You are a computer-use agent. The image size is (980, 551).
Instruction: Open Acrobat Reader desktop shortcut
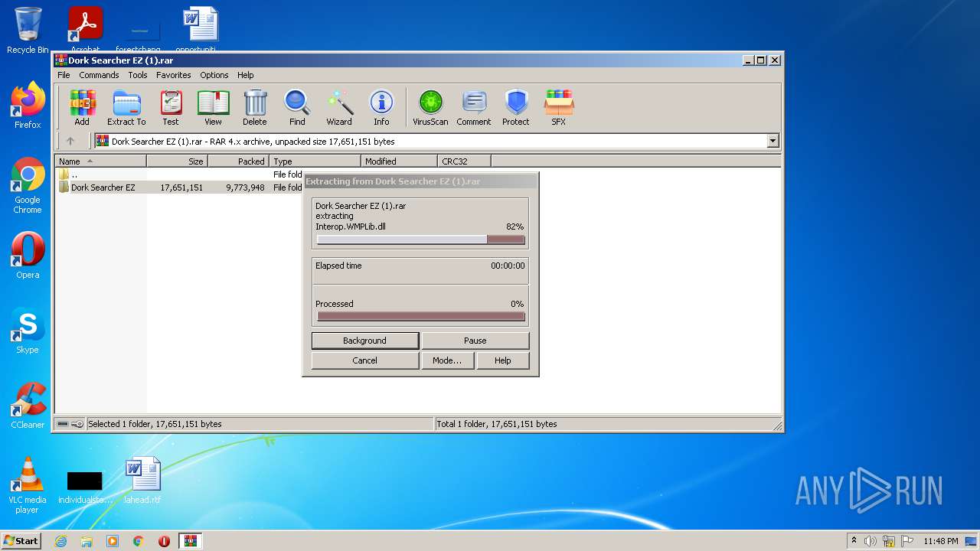click(85, 31)
